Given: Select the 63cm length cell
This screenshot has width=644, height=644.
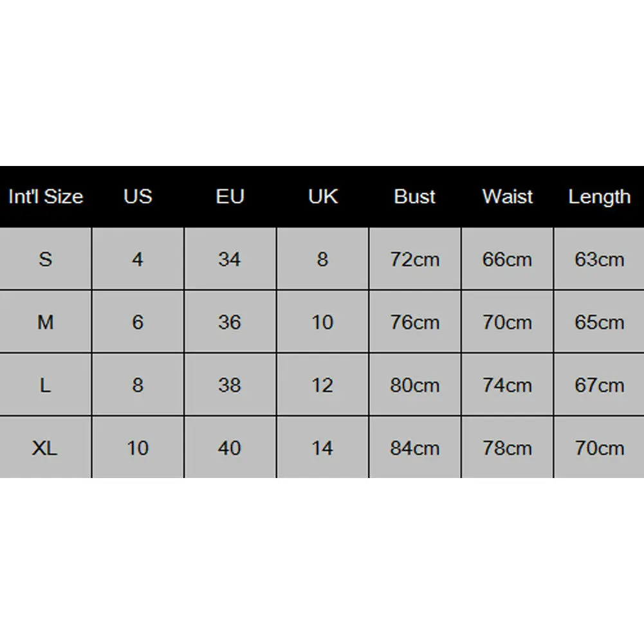Looking at the screenshot, I should pyautogui.click(x=599, y=259).
